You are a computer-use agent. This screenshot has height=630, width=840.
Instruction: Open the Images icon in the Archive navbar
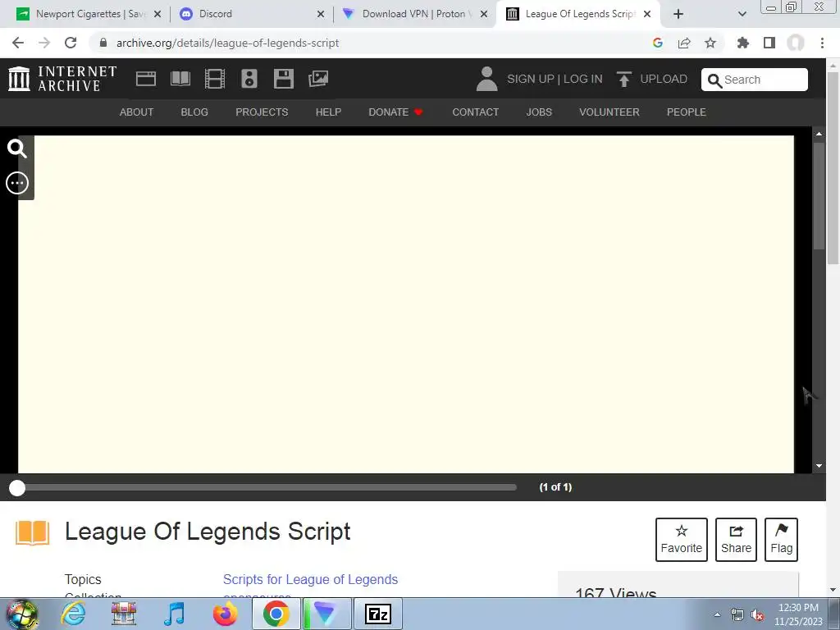318,79
